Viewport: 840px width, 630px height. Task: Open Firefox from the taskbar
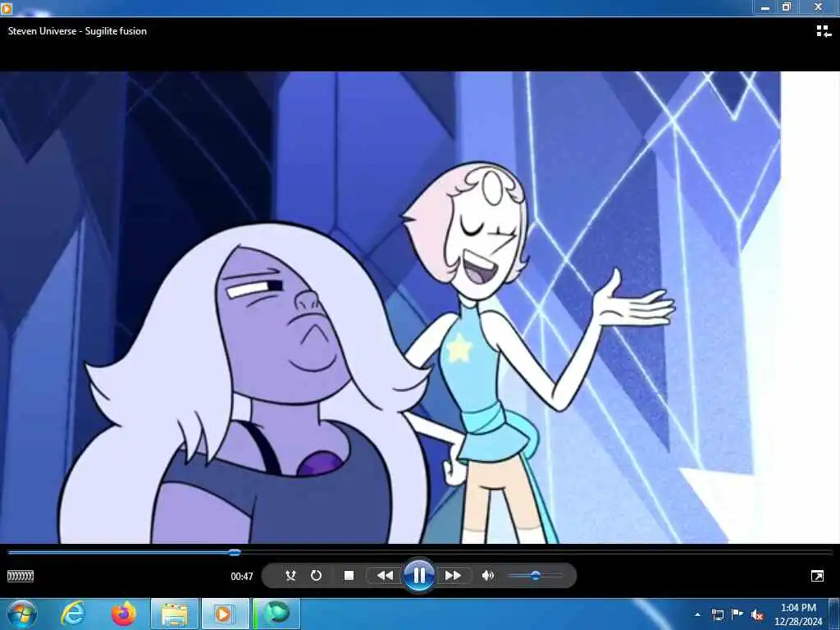point(124,614)
